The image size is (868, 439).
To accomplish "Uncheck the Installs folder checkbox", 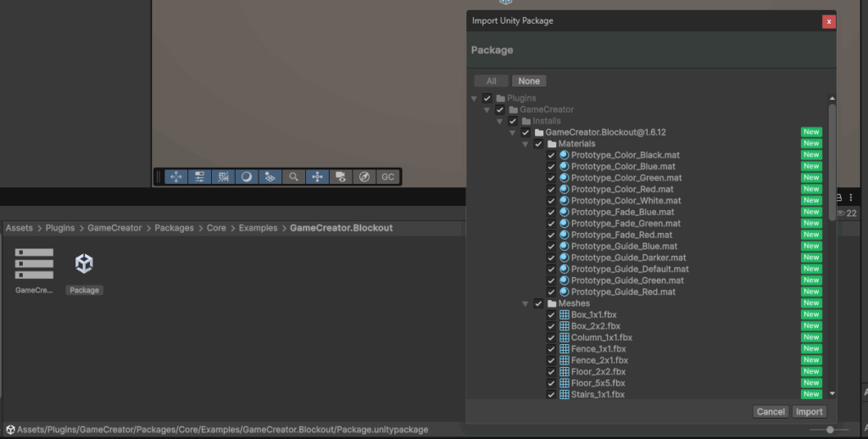I will 512,121.
